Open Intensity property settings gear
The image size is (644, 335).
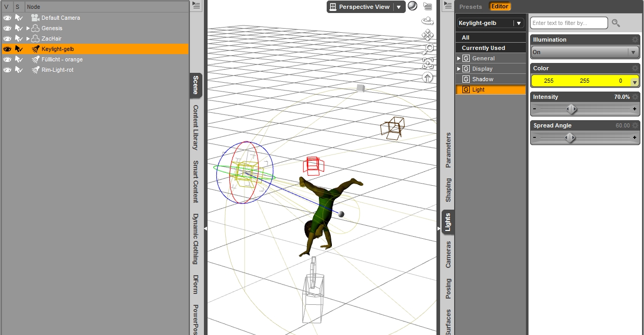(635, 97)
